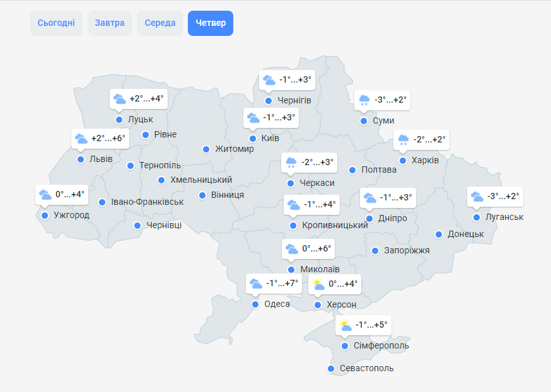Open the Одеса city link
Image resolution: width=551 pixels, height=392 pixels.
click(277, 304)
